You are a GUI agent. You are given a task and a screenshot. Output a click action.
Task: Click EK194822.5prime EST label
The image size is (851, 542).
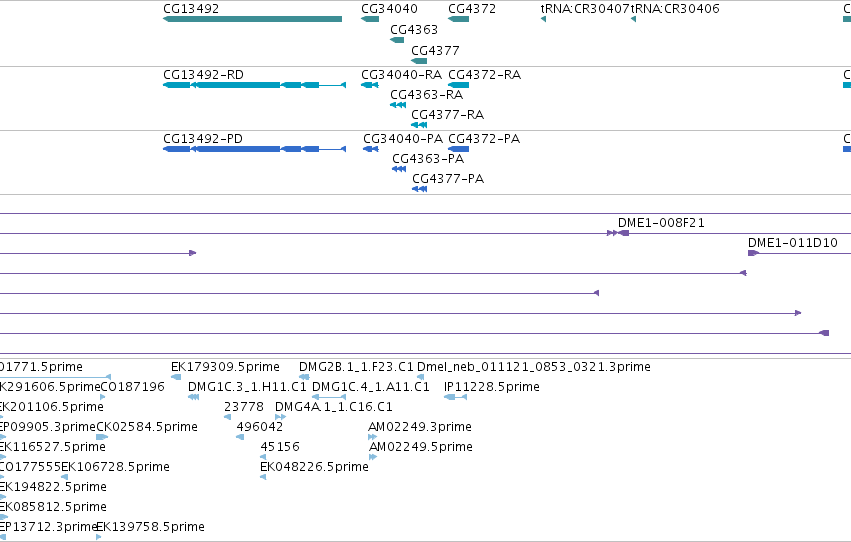tap(53, 487)
